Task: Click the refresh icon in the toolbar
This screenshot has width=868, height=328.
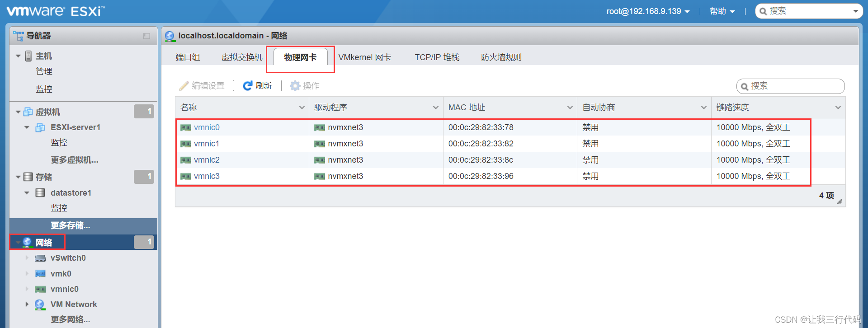Action: 247,86
